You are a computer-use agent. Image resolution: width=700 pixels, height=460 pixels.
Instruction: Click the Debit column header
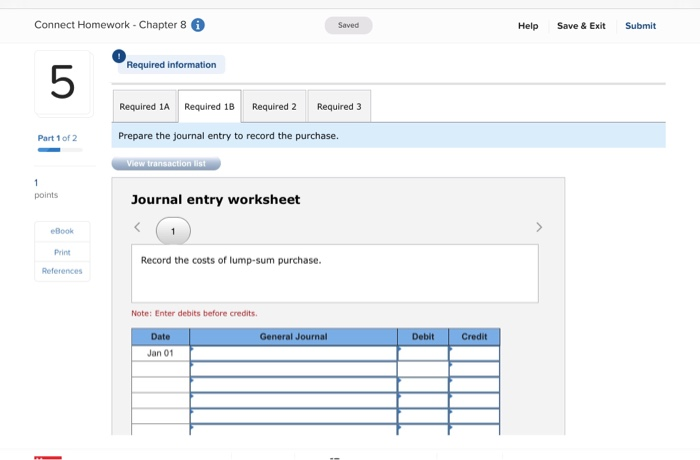tap(423, 337)
